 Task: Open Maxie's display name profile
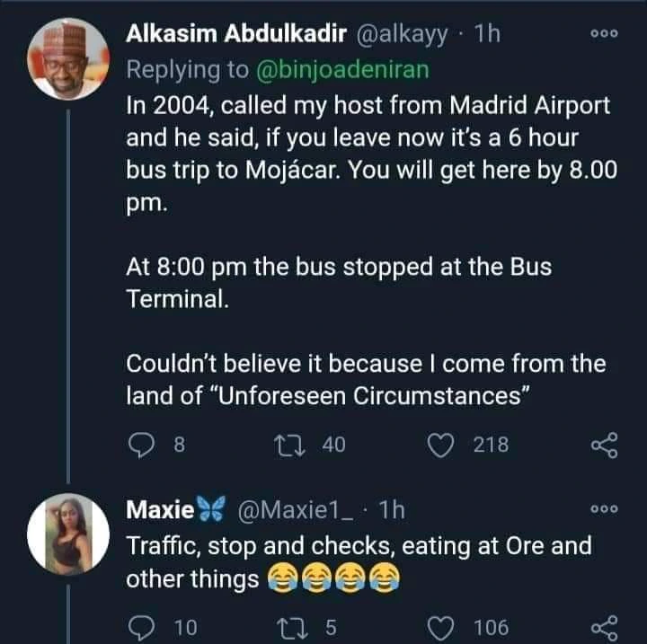160,511
